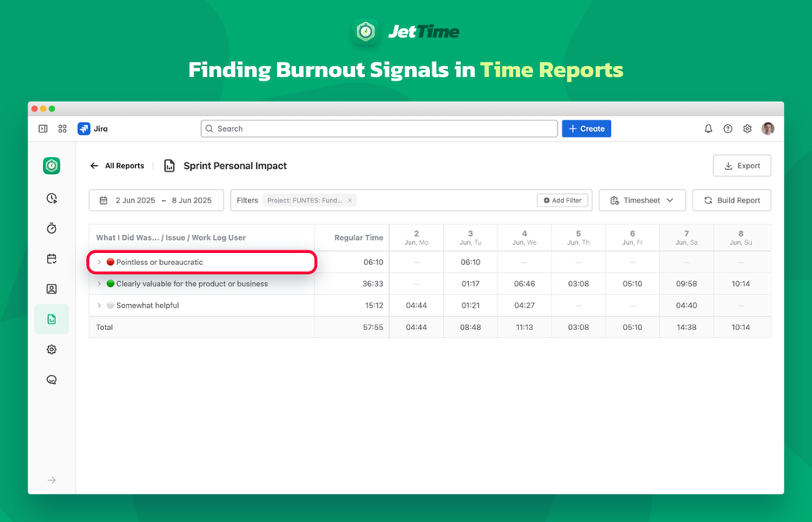Click the 09:58 cell on 7 Jun
This screenshot has height=522, width=812.
pyautogui.click(x=687, y=284)
